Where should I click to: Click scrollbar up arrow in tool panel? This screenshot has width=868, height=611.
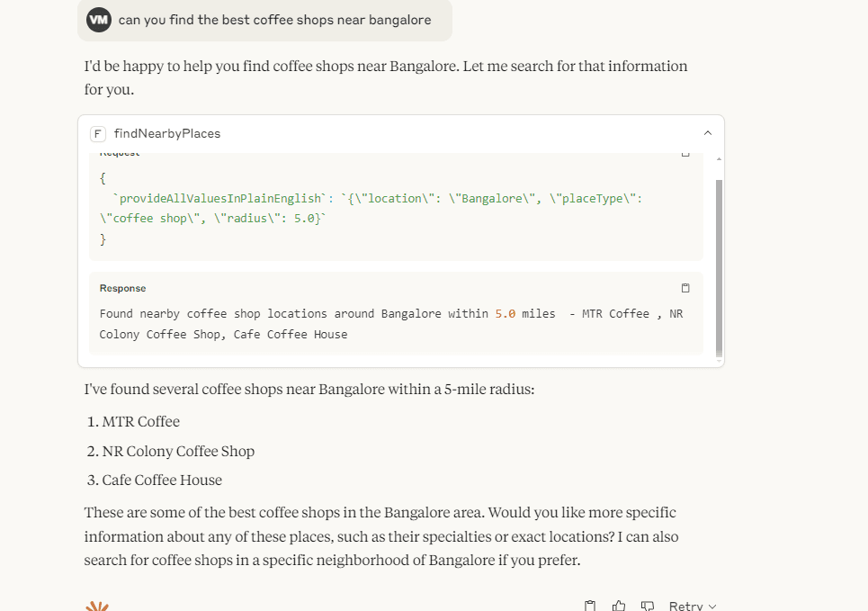(x=719, y=159)
